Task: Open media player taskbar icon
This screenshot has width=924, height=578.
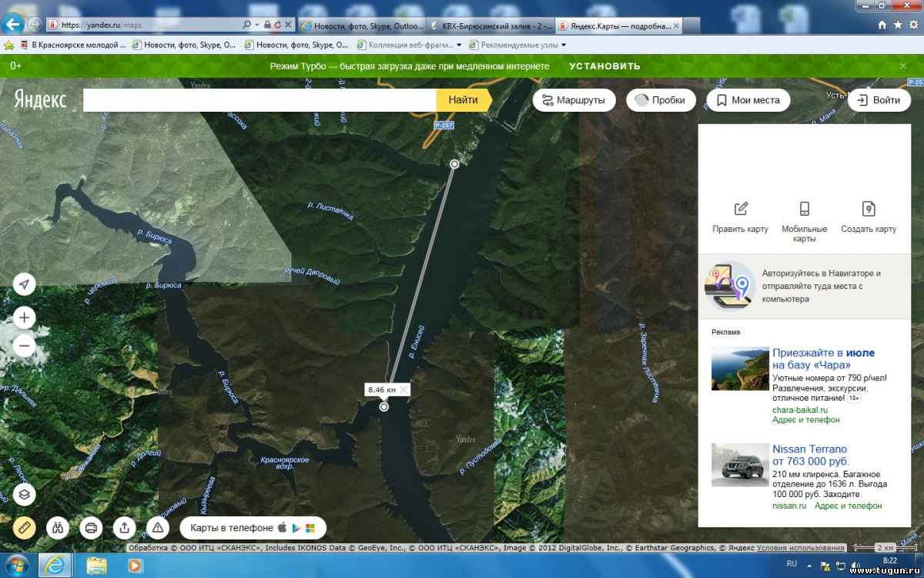Action: pos(135,565)
